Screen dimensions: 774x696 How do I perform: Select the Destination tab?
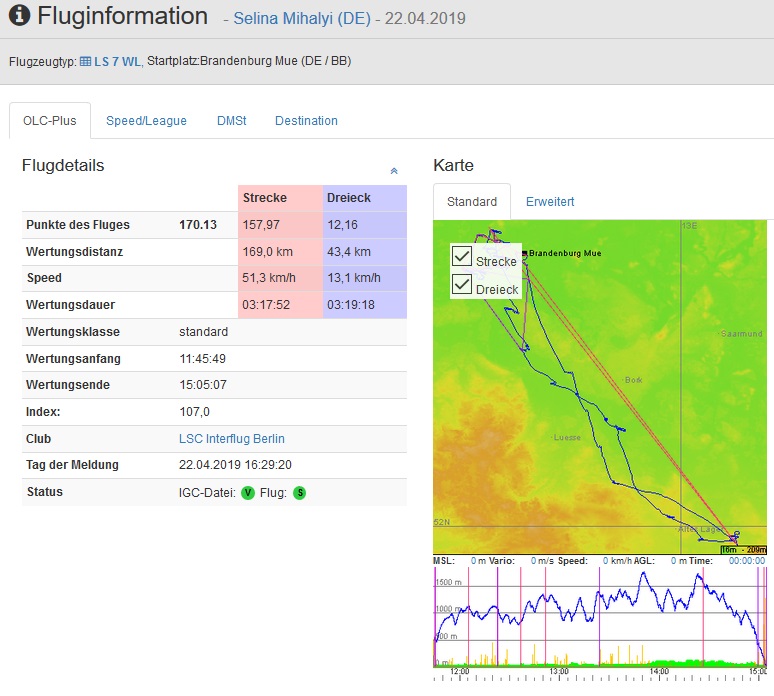pos(306,121)
